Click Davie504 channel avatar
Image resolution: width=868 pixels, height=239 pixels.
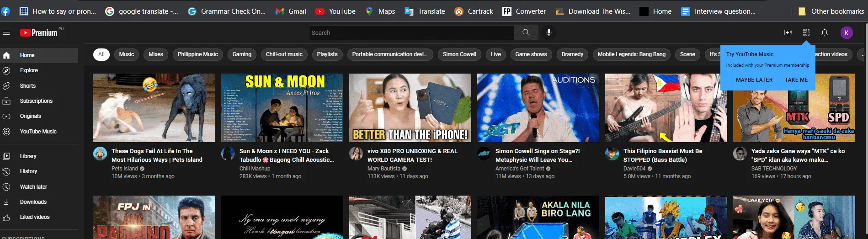[x=612, y=154]
